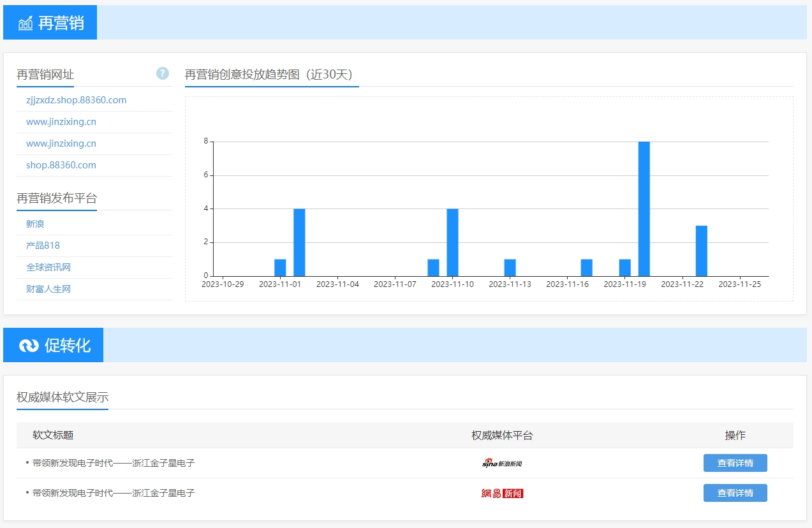This screenshot has width=812, height=528.
Task: Click the Sina 新浪新闻 logo
Action: (x=502, y=463)
